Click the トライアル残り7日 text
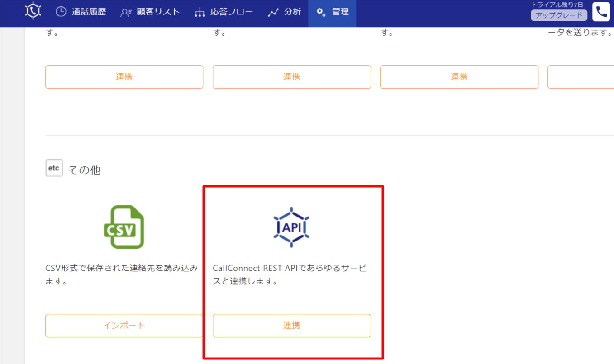The image size is (614, 364). tap(557, 5)
